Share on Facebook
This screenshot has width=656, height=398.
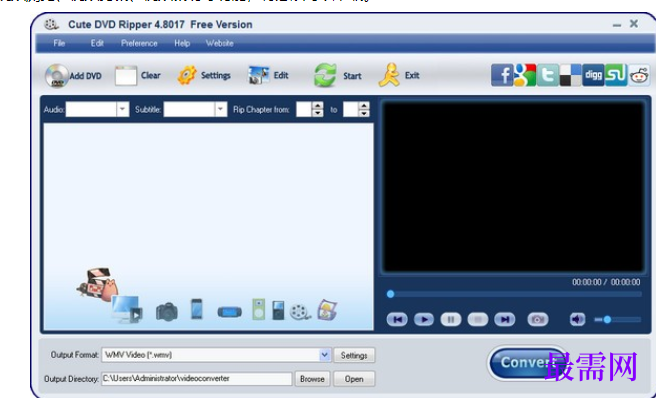(x=502, y=75)
